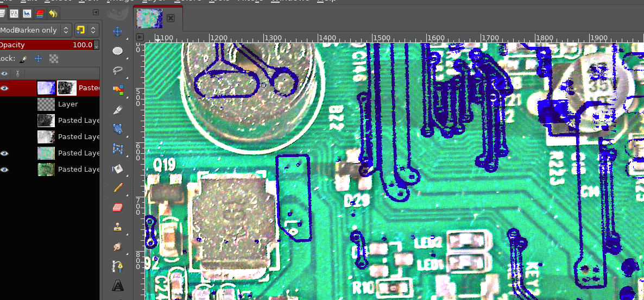Switch to the Undo History tab
Viewport: 644px width, 300px height.
pyautogui.click(x=53, y=14)
